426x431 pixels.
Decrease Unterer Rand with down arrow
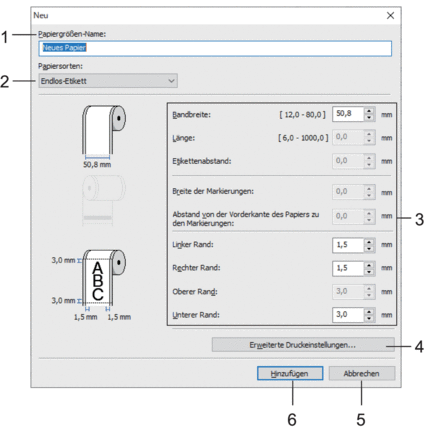pos(369,318)
